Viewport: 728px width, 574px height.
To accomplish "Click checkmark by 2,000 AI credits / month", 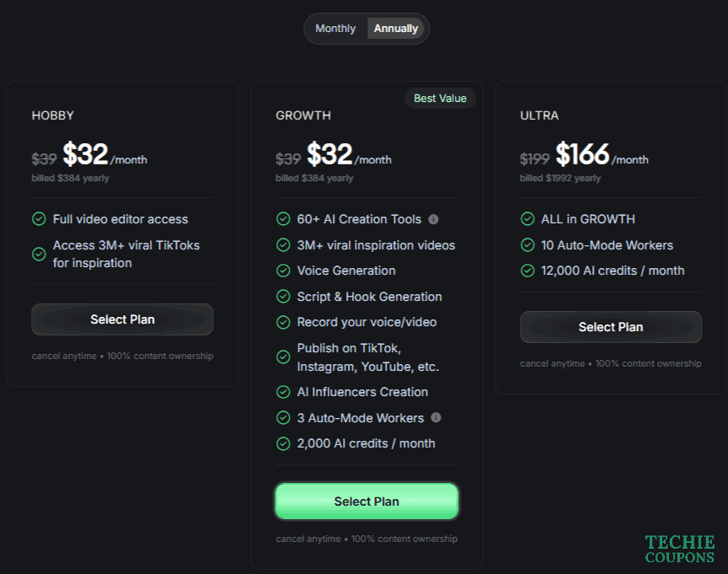I will 283,443.
